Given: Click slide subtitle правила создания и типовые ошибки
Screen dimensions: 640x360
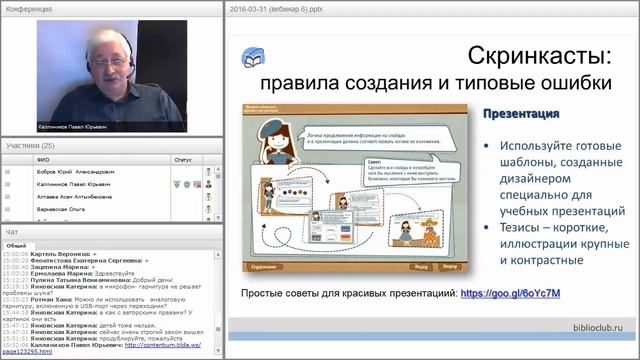Looking at the screenshot, I should point(436,83).
